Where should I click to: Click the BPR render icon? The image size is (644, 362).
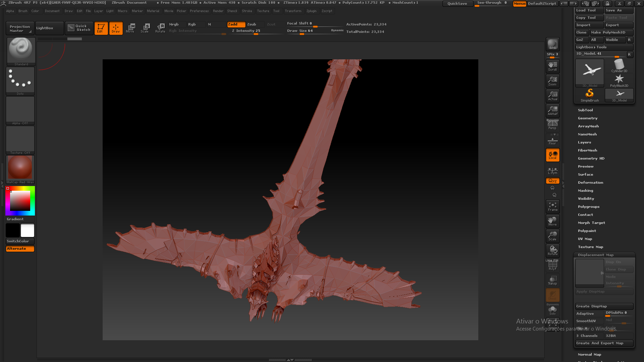[x=552, y=44]
